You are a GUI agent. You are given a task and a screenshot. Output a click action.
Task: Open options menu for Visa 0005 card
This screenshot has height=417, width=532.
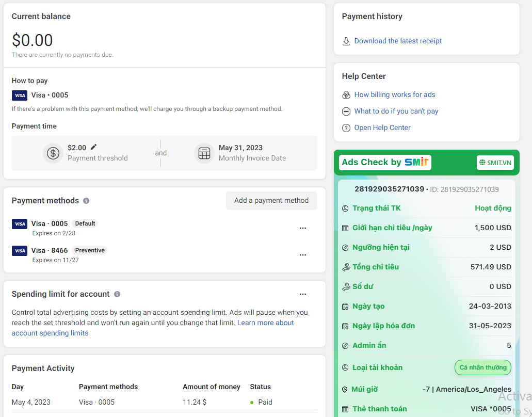click(303, 228)
